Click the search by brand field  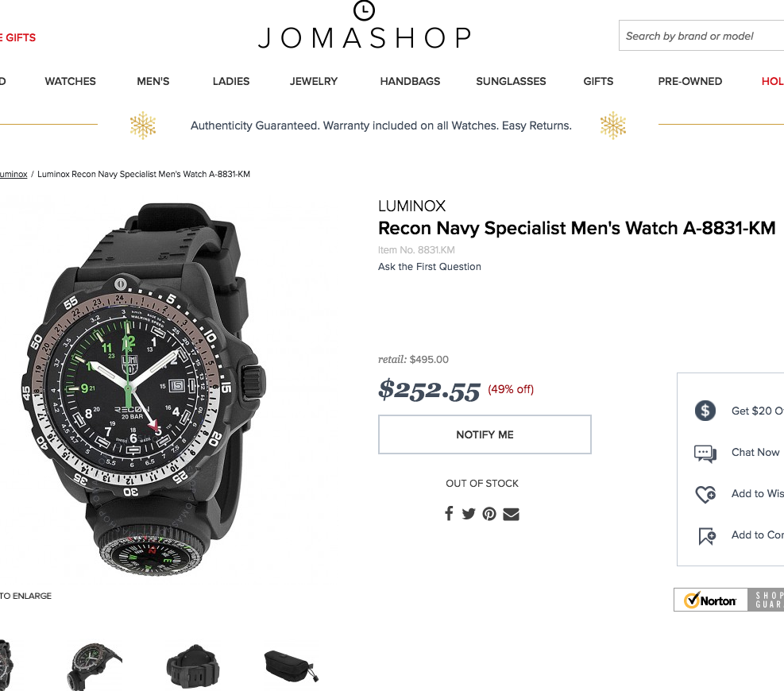tap(699, 36)
